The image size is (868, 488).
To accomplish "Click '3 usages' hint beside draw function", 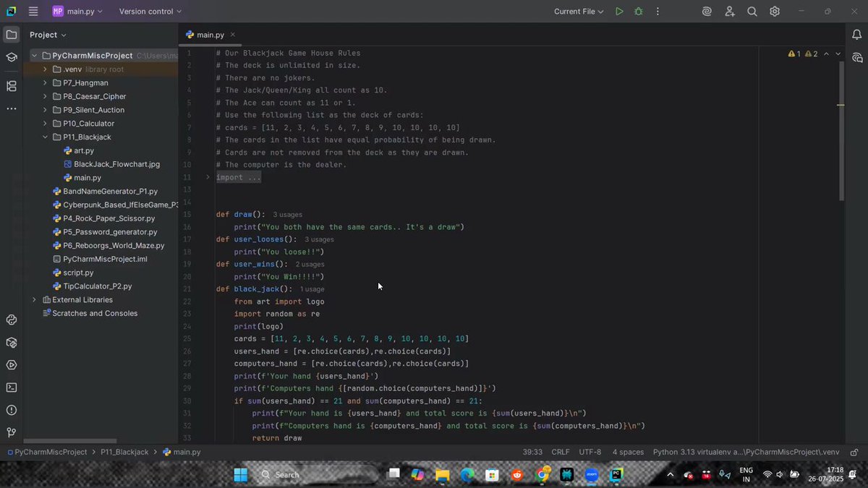I will pyautogui.click(x=287, y=215).
